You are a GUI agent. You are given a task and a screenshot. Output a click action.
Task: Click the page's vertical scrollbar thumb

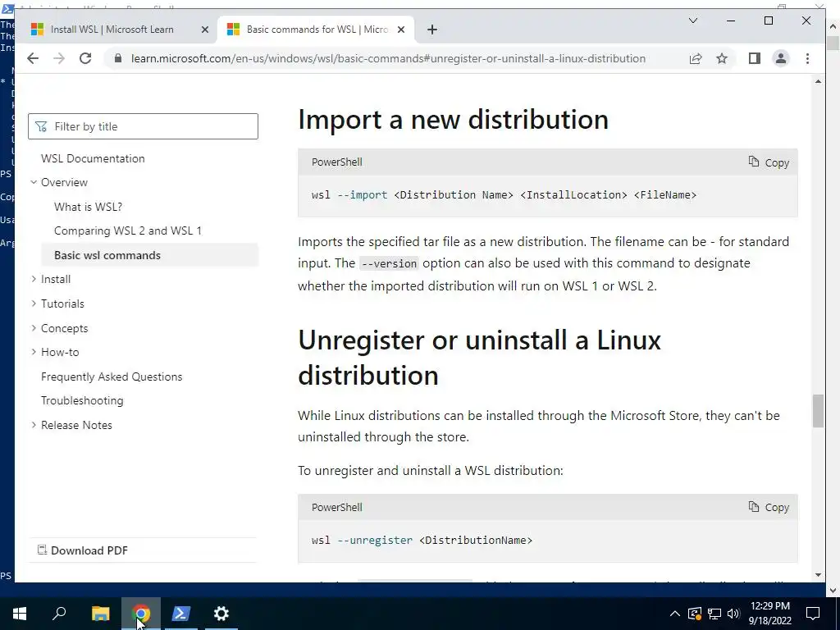click(818, 411)
